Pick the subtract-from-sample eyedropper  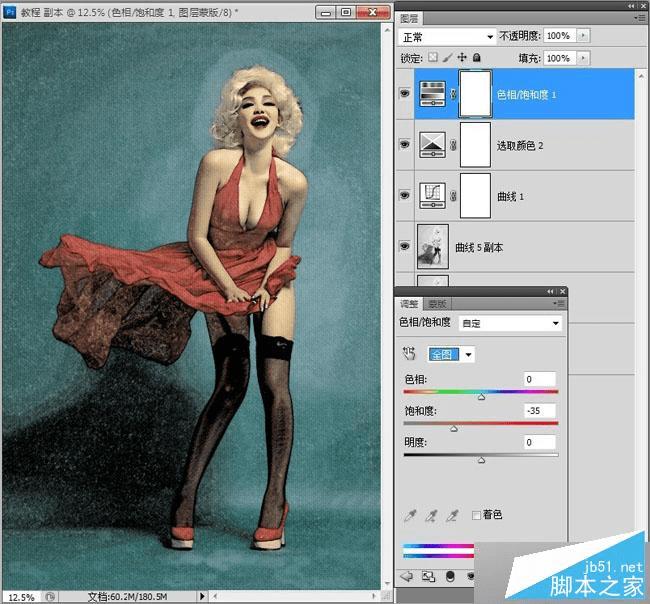coord(452,515)
